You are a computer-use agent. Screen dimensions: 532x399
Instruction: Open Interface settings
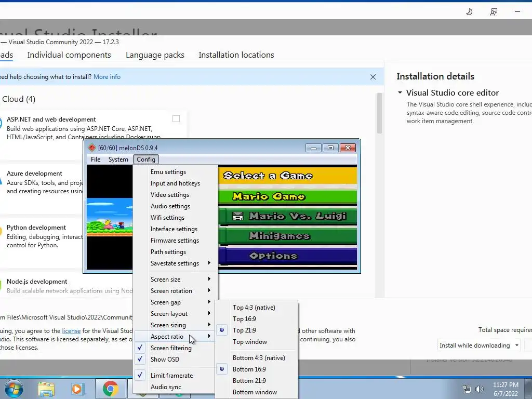pos(175,229)
